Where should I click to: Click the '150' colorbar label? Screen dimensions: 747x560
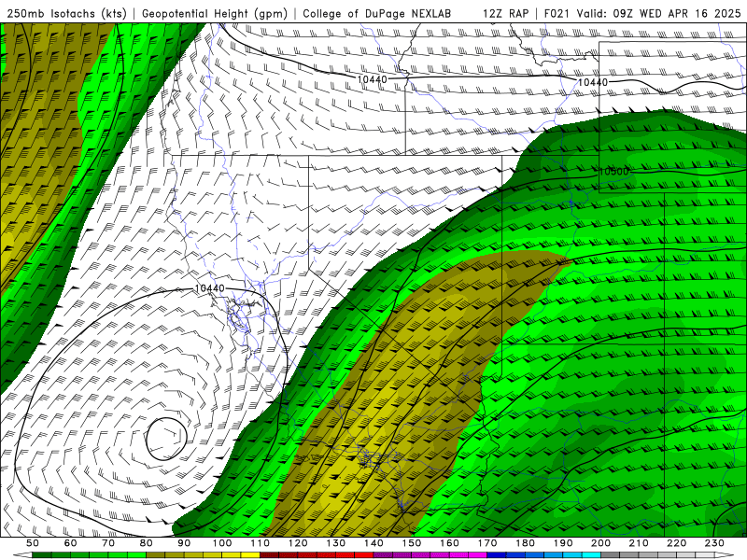coord(411,543)
